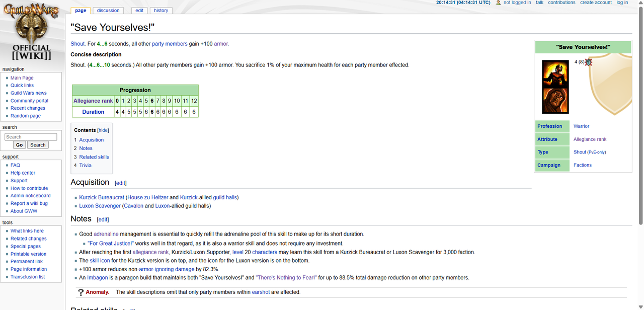Click the user icon beside 'not logged in'
Viewport: 644px width, 310px height.
click(498, 3)
